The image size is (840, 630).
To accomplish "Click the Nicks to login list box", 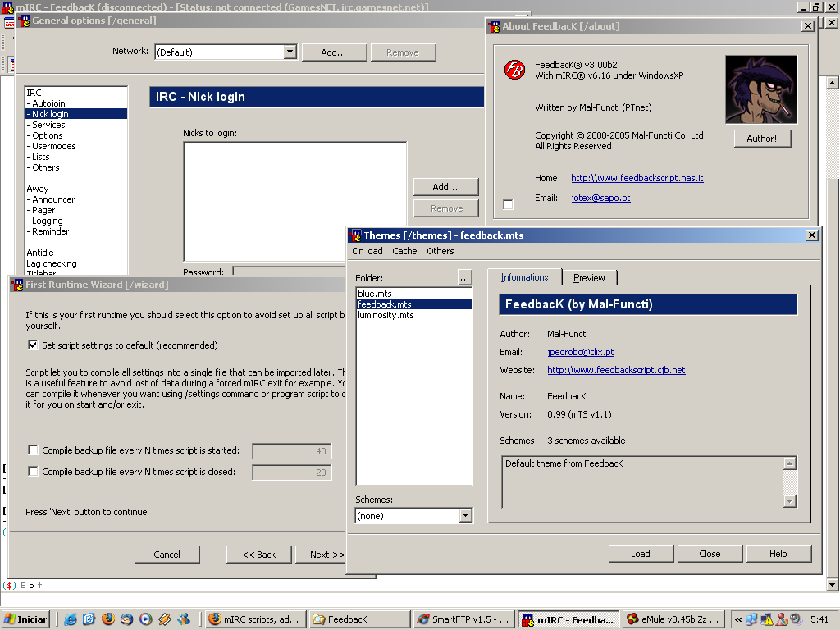I will (x=295, y=202).
